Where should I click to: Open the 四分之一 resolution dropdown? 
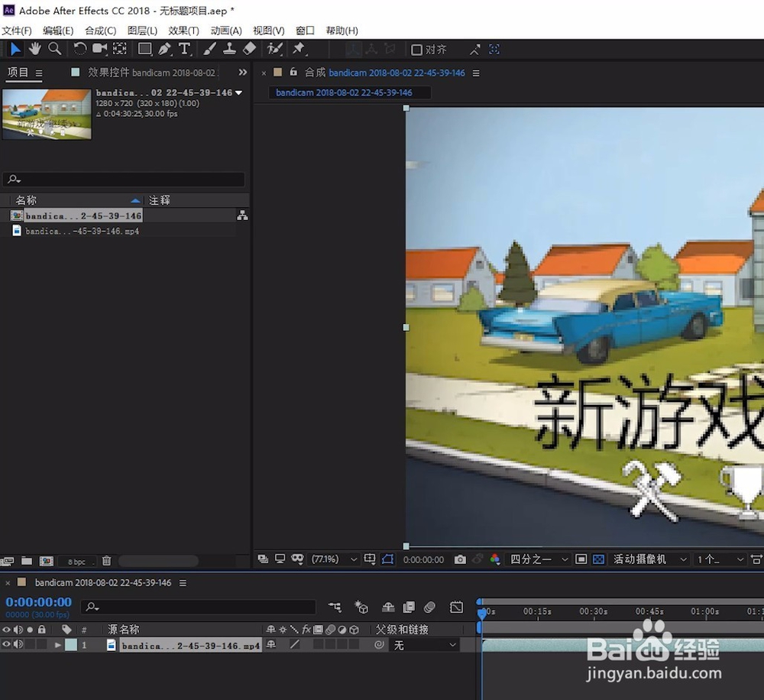coord(539,559)
